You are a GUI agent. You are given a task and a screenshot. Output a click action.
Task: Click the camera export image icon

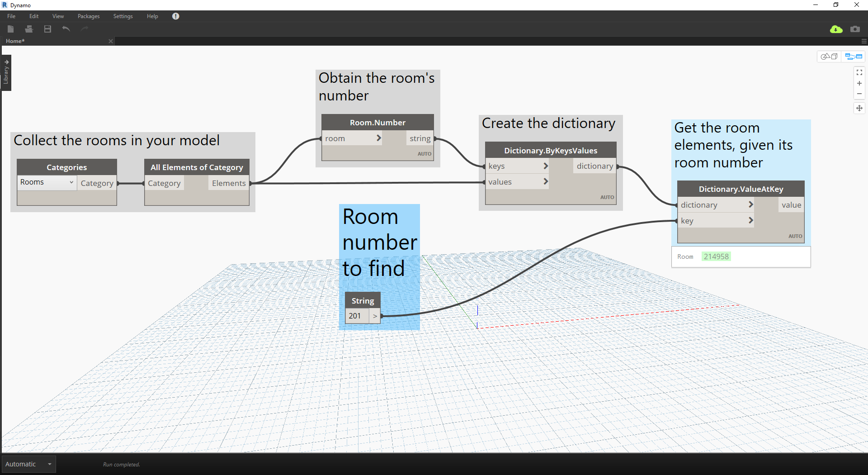(855, 29)
